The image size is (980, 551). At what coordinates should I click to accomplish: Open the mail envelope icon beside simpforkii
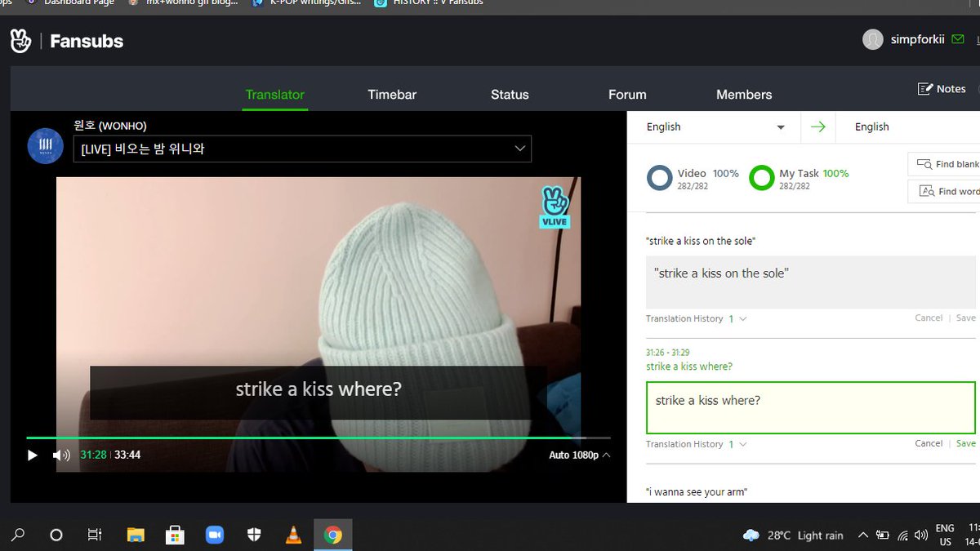[958, 39]
